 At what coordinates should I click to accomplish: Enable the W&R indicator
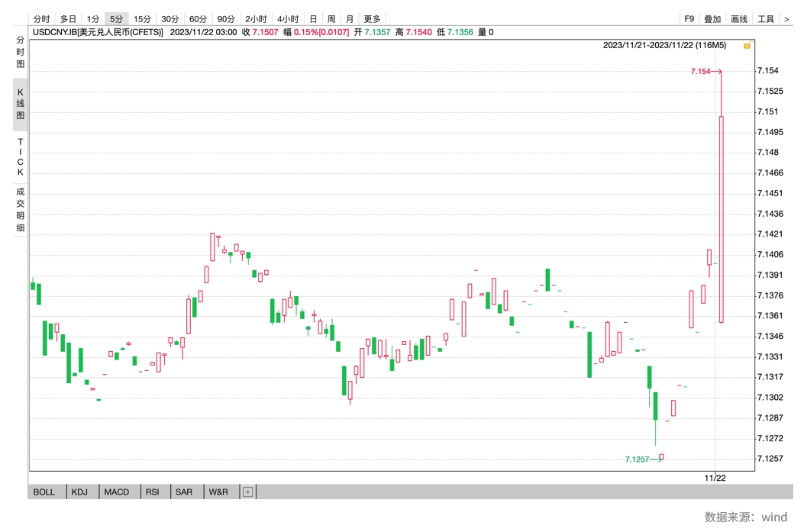[218, 492]
